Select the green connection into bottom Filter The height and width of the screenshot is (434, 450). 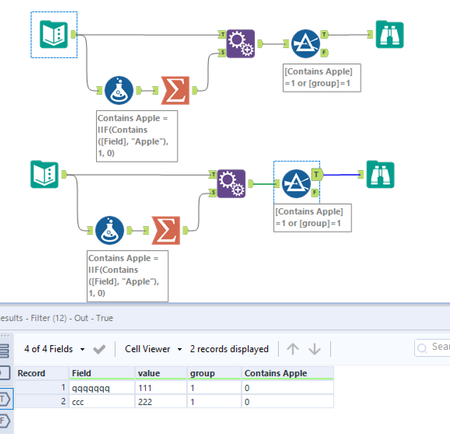263,183
